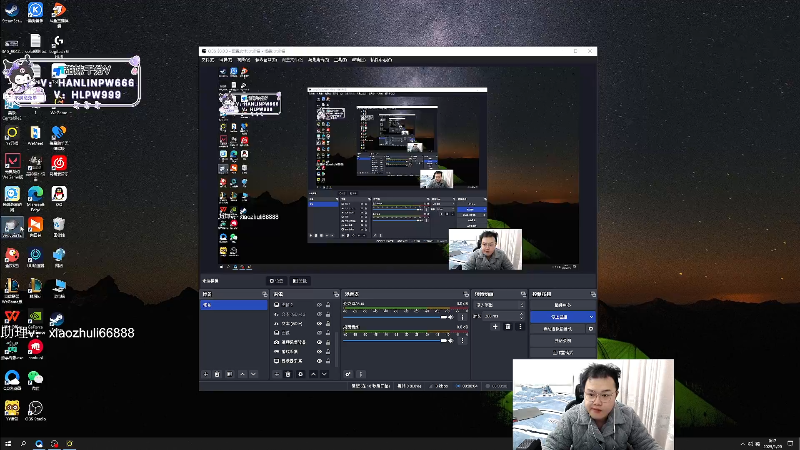800x450 pixels.
Task: Open the last OBS menu bar item
Action: [x=381, y=60]
